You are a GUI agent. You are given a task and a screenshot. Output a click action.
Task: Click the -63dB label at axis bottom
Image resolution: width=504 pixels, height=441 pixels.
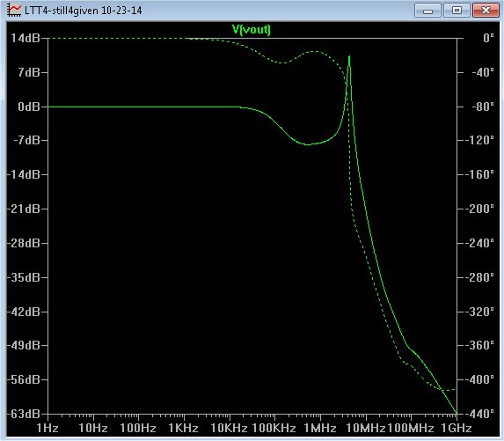(23, 414)
